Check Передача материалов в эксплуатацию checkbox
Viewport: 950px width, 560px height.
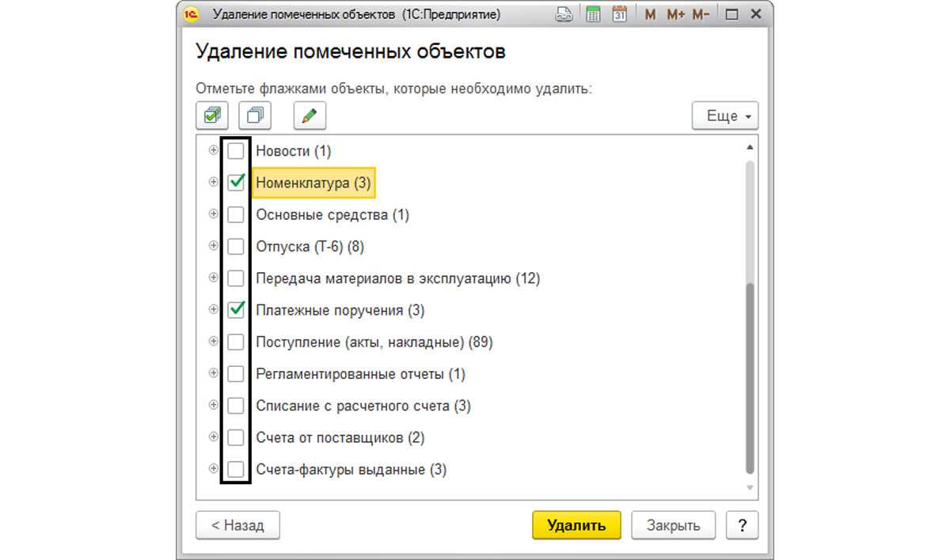point(236,278)
